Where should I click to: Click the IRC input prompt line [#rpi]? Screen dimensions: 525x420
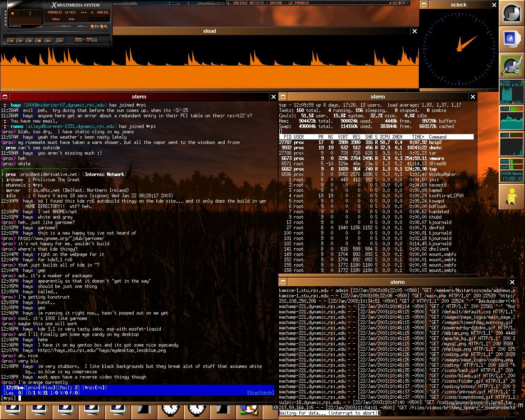point(137,398)
